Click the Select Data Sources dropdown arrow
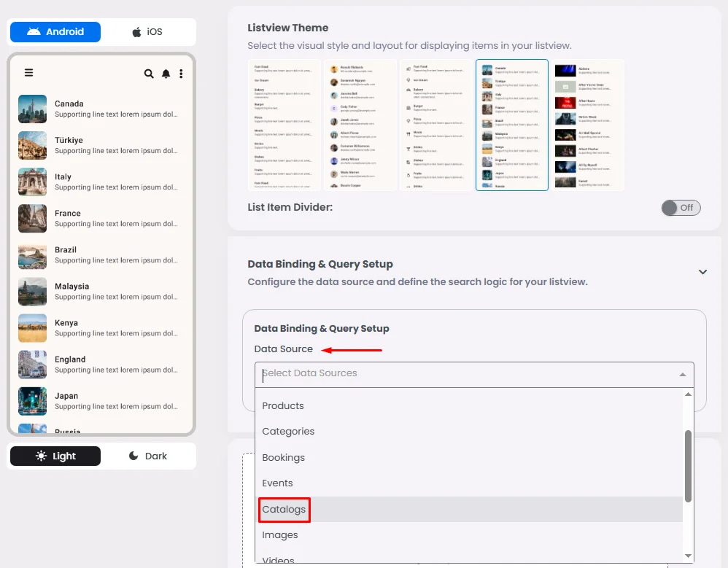The image size is (728, 568). (683, 374)
